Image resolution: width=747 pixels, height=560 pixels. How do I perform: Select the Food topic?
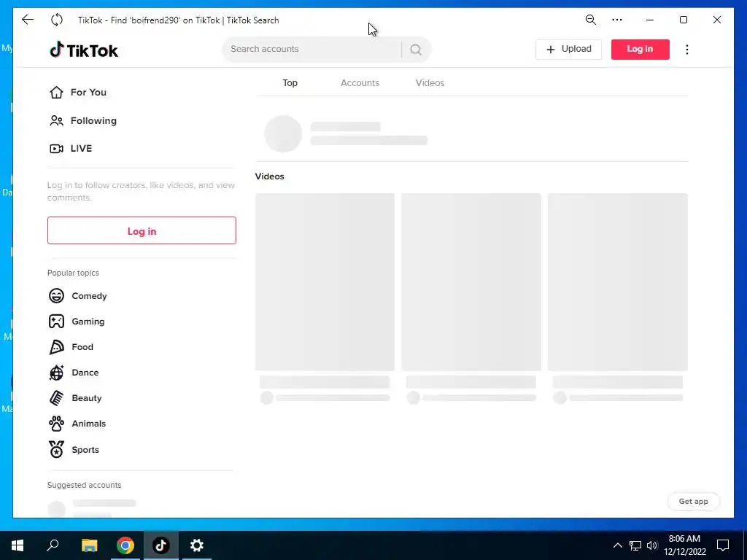click(x=71, y=347)
